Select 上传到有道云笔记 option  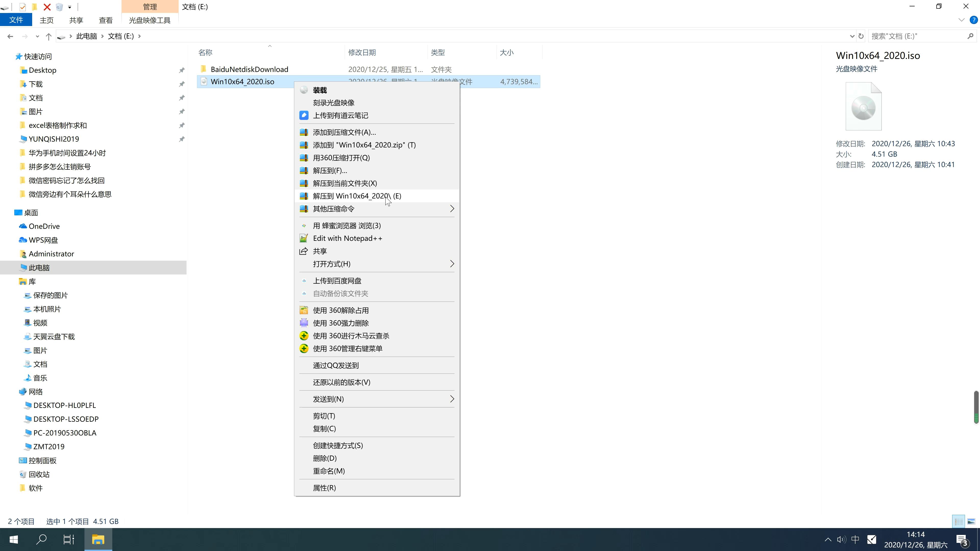pos(341,115)
